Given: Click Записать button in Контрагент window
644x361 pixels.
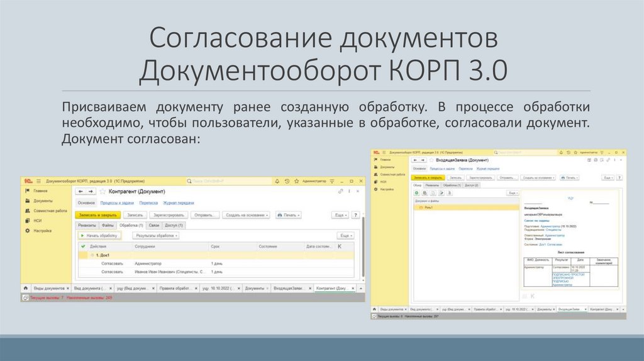Looking at the screenshot, I should pyautogui.click(x=135, y=215).
